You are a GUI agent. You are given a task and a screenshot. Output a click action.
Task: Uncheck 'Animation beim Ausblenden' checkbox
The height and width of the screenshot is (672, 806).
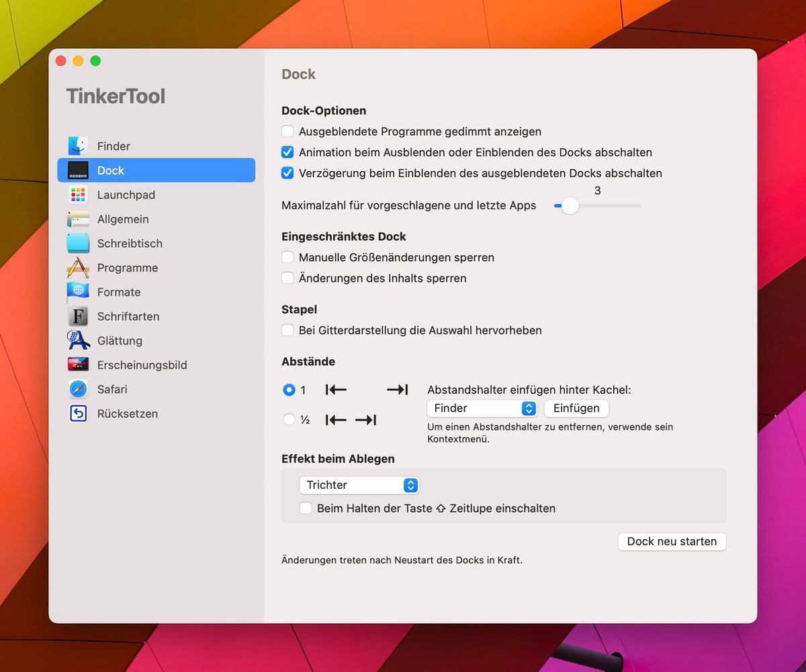pyautogui.click(x=287, y=152)
